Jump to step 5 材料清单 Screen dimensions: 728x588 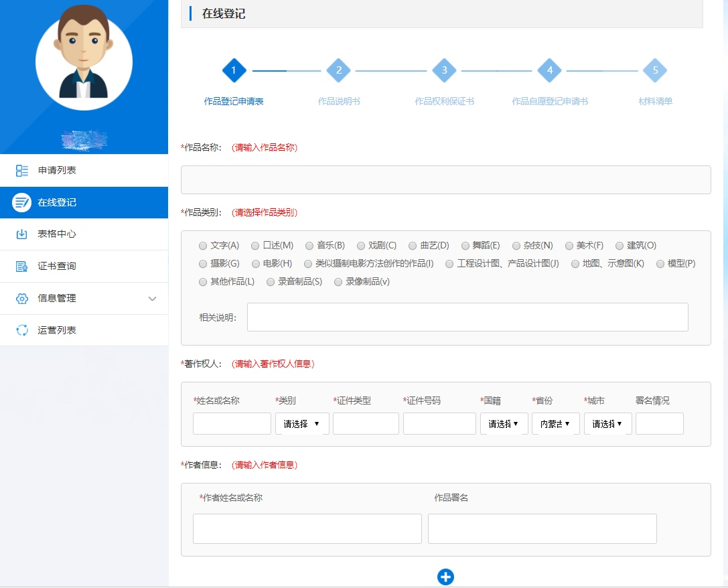coord(655,70)
